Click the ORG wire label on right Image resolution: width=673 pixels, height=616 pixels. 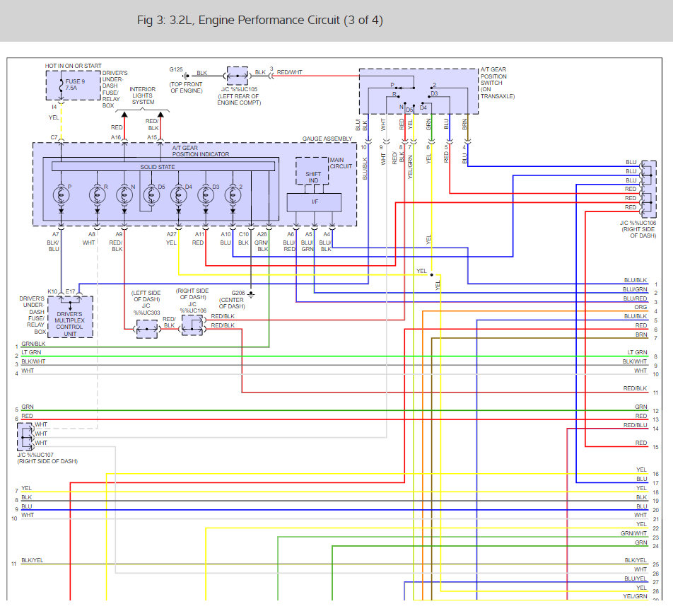(640, 307)
